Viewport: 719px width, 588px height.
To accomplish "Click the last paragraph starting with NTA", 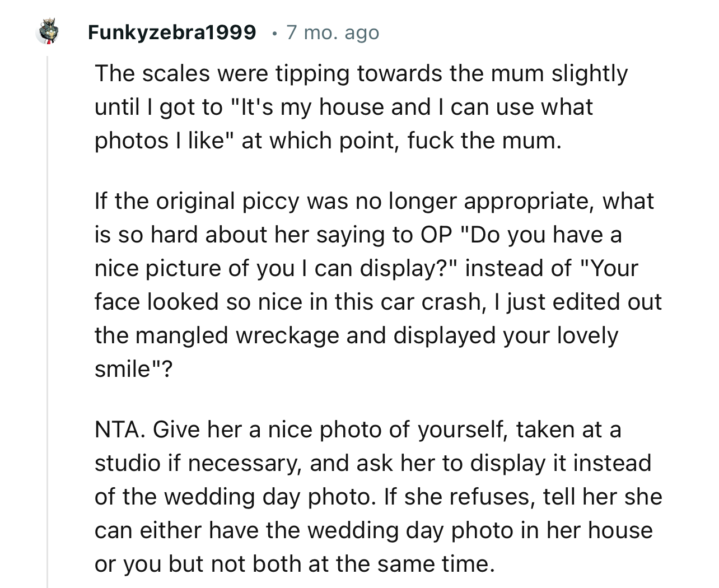I will click(x=375, y=496).
